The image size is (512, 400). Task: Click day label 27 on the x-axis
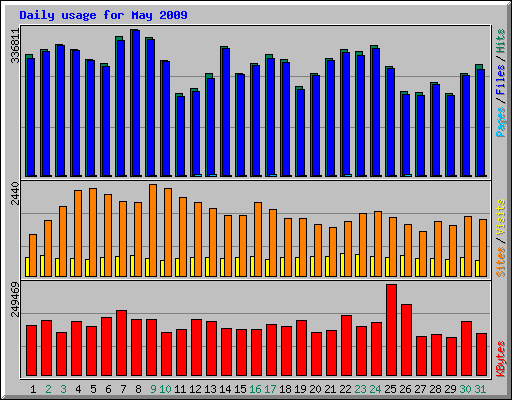point(420,389)
